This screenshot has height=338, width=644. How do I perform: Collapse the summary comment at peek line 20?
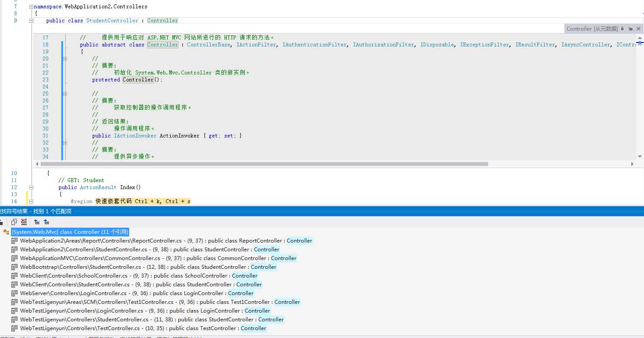point(65,59)
